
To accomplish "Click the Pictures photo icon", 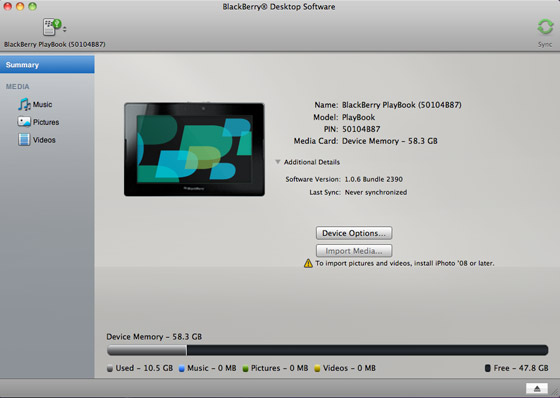I will [24, 122].
